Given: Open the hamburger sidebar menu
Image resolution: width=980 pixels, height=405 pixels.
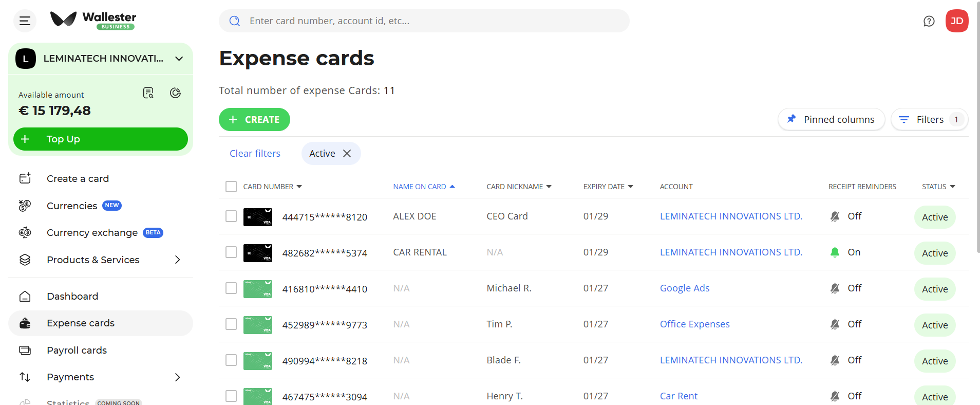Looking at the screenshot, I should [25, 21].
